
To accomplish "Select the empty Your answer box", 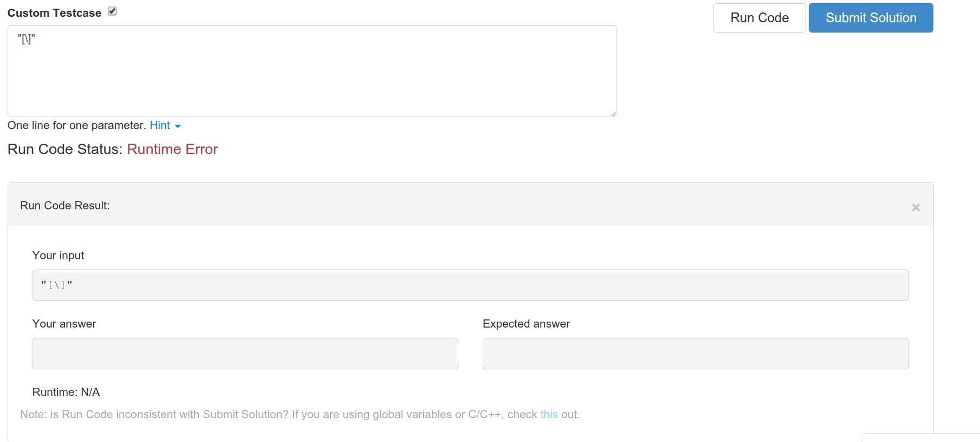I will point(245,354).
